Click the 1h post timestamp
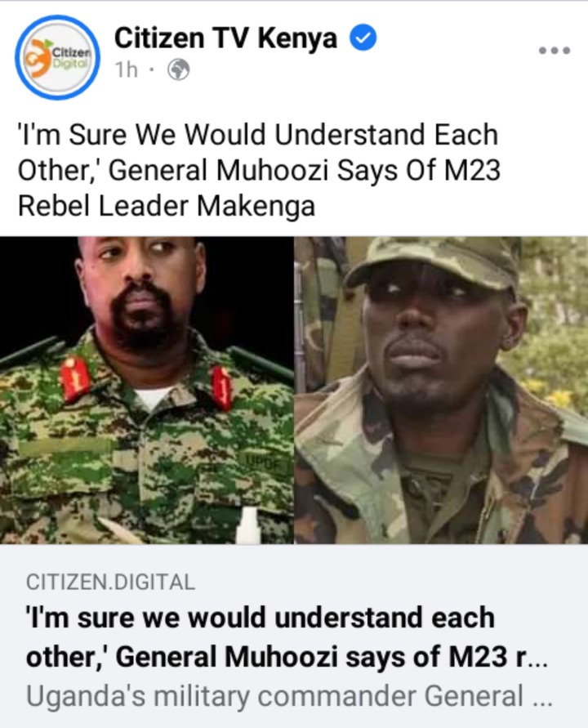Screen dimensions: 588x728 point(127,70)
